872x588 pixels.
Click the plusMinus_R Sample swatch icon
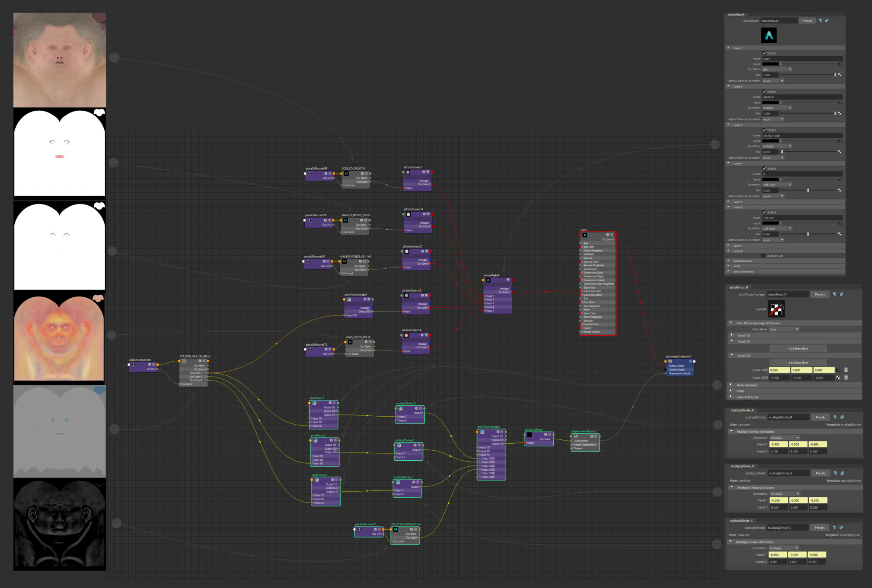pos(776,309)
